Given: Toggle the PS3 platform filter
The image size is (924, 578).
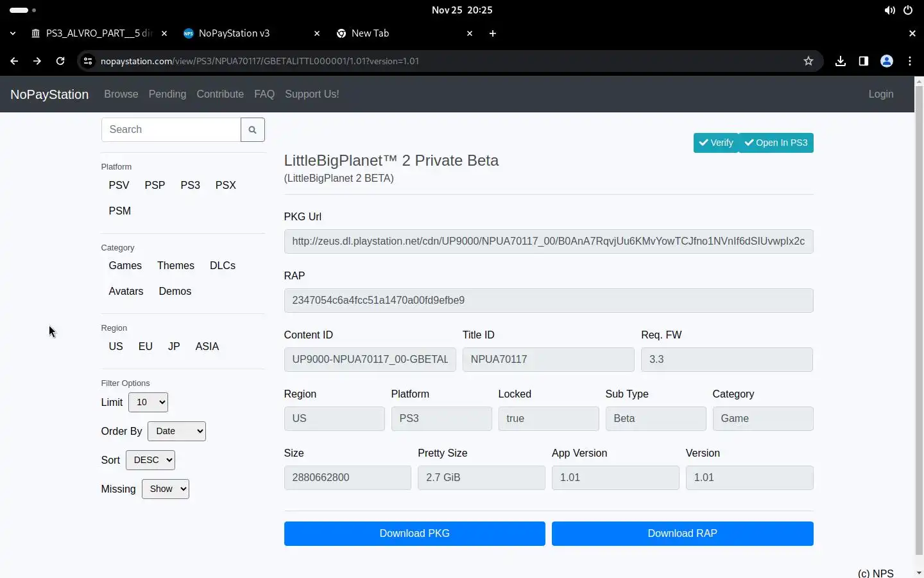Looking at the screenshot, I should click(x=190, y=185).
